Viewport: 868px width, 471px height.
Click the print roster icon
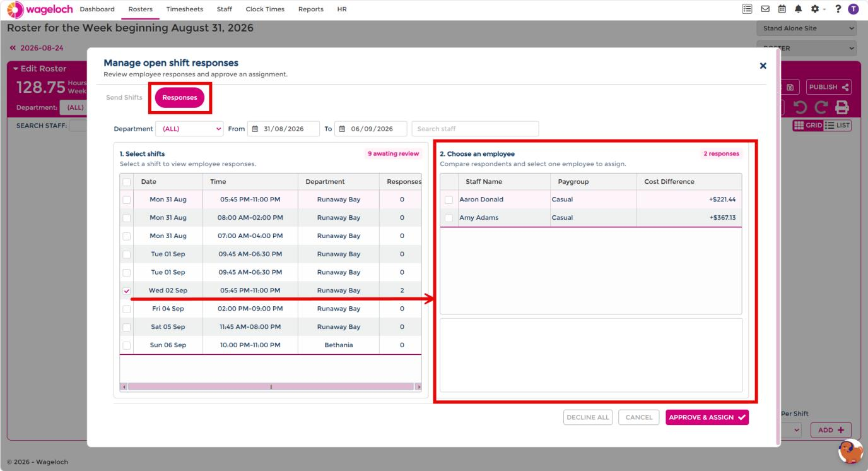(x=843, y=107)
